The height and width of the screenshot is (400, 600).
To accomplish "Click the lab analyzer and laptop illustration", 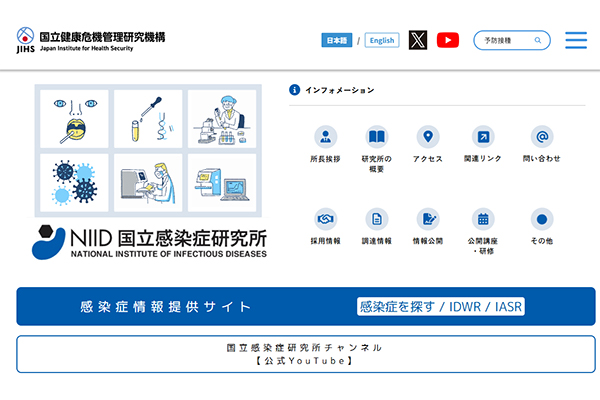I will coord(222,183).
